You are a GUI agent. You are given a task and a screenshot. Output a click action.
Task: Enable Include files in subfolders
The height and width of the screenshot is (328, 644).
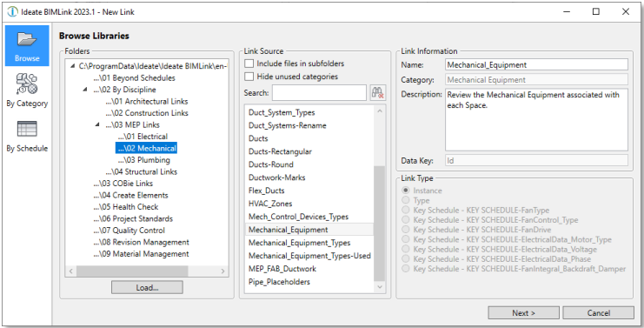pyautogui.click(x=249, y=64)
